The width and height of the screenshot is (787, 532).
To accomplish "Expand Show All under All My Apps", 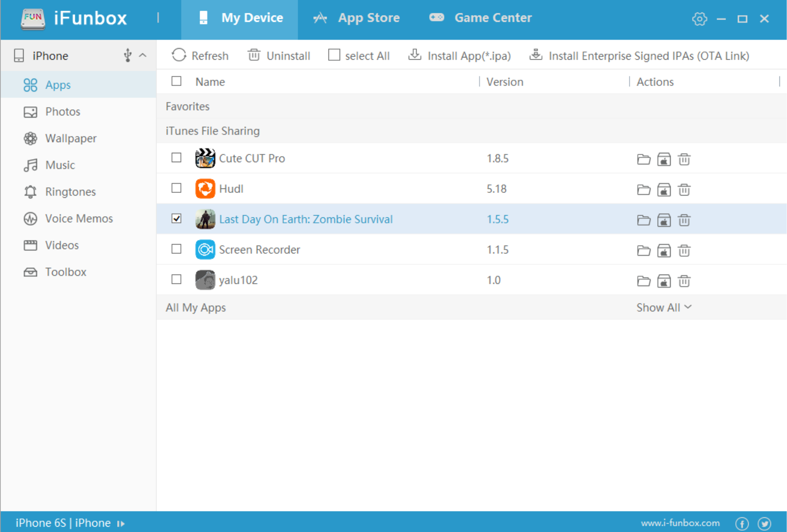I will [x=664, y=307].
